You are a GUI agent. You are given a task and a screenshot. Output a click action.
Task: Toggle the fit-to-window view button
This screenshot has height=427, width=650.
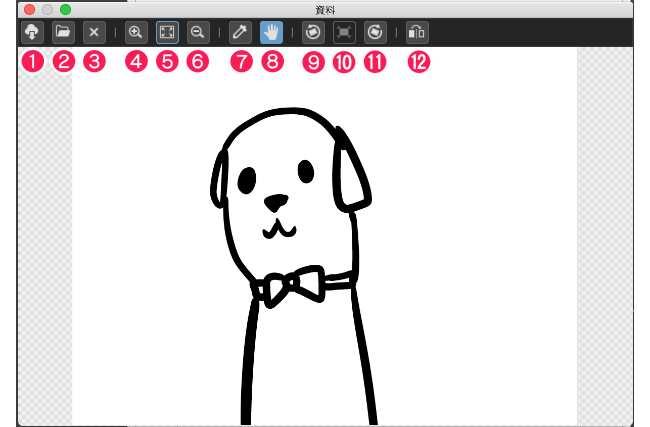pos(166,31)
